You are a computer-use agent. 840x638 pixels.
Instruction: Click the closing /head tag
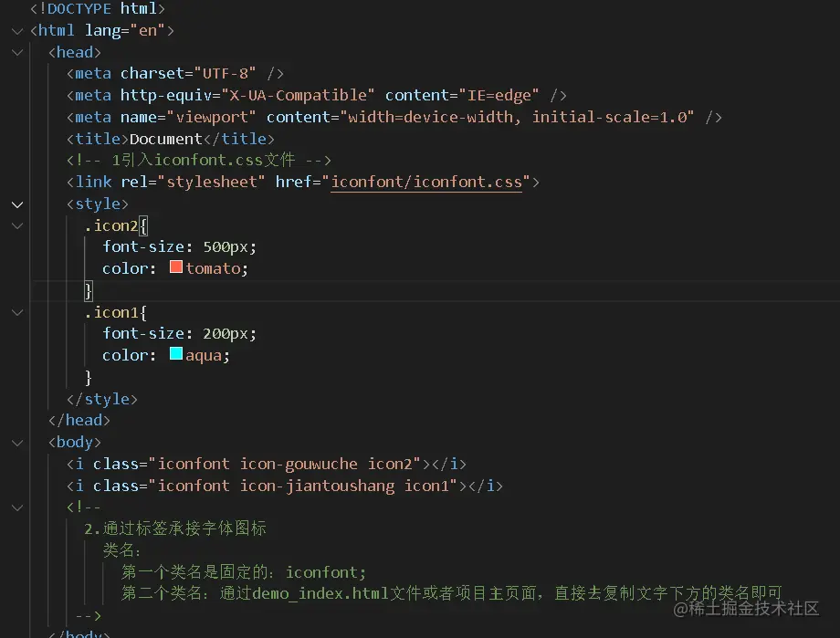tap(79, 421)
